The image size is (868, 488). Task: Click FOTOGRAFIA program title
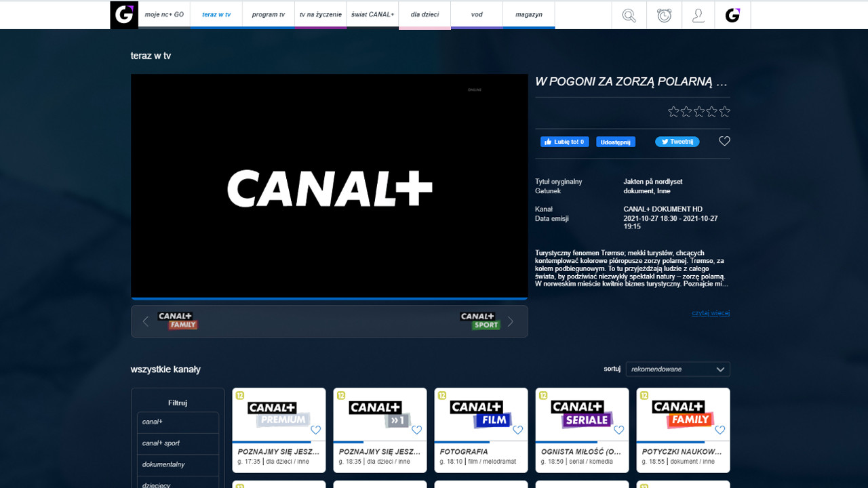tap(464, 451)
